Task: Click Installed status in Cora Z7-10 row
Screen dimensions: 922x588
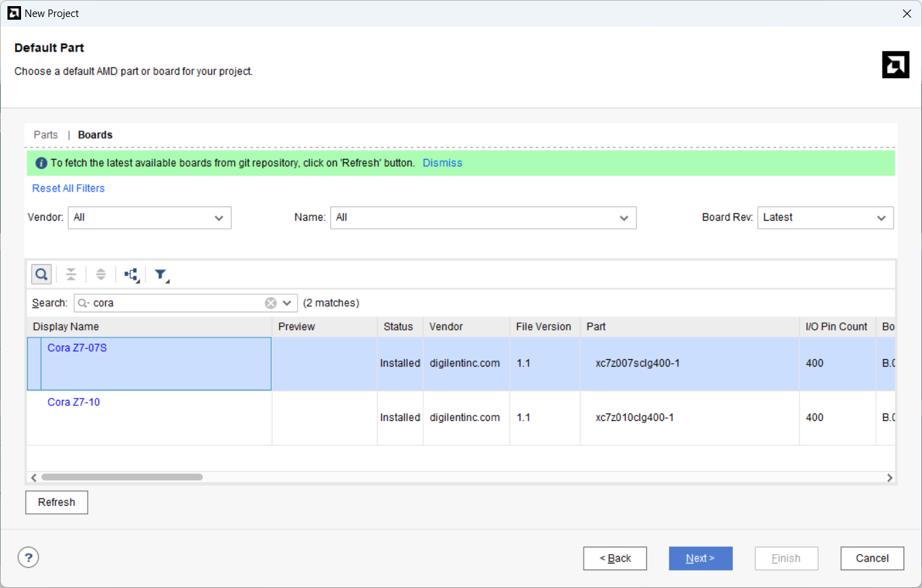Action: pyautogui.click(x=400, y=418)
